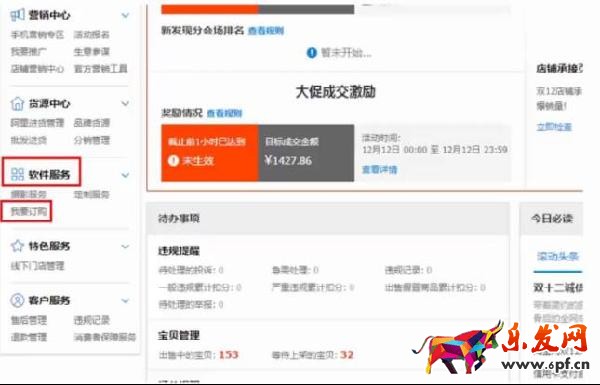Open 我要订购 under 软件服务
600x385 pixels.
tap(29, 211)
